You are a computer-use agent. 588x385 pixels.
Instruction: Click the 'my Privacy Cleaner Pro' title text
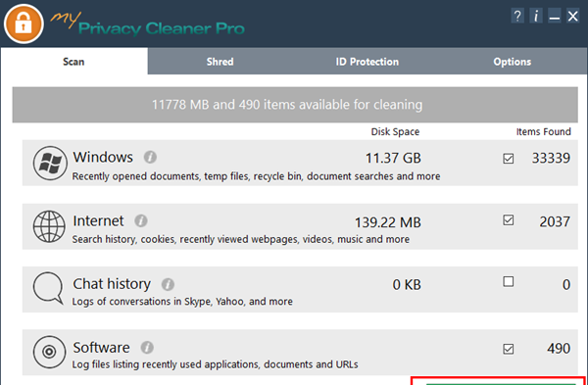click(x=148, y=24)
